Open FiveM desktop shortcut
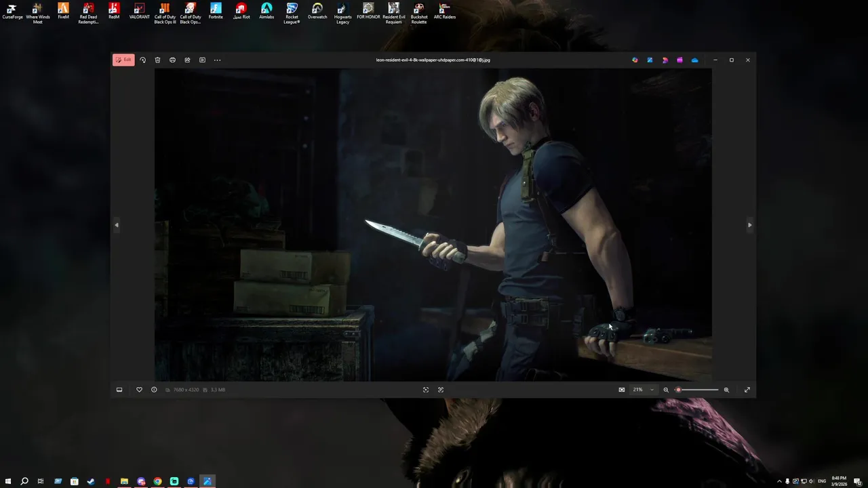 tap(63, 12)
